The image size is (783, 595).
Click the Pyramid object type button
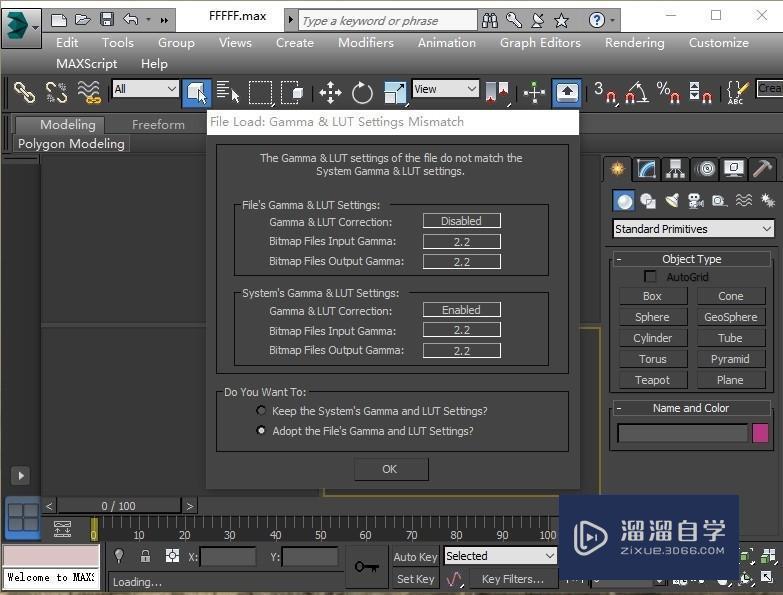[731, 359]
